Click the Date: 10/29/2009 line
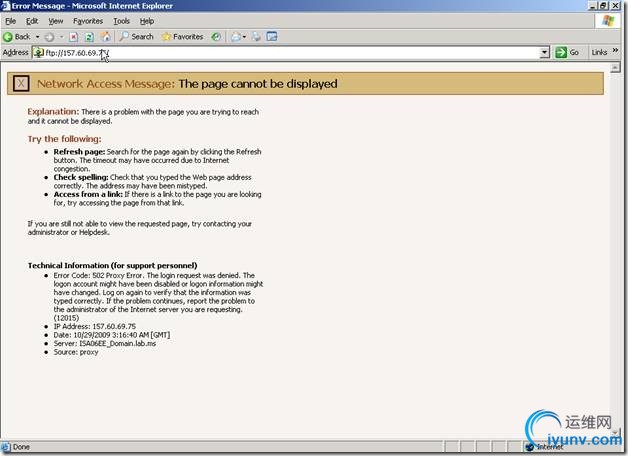The width and height of the screenshot is (628, 456). (112, 335)
